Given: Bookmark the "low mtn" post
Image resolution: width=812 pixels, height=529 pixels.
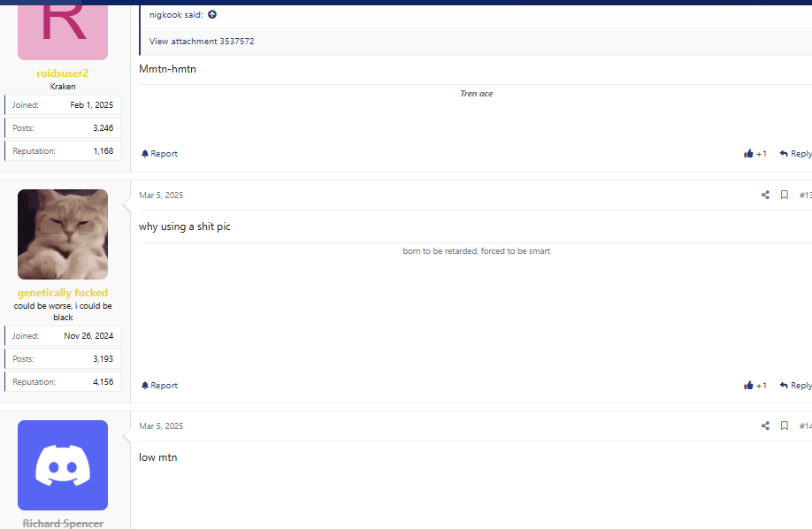Looking at the screenshot, I should click(785, 425).
